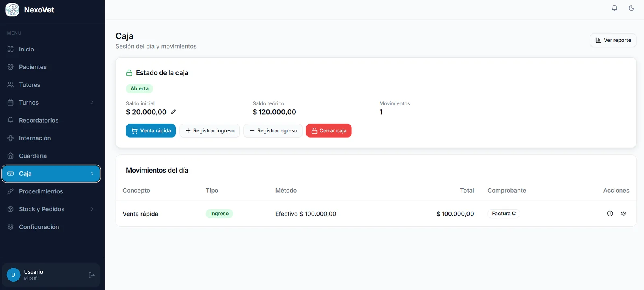The width and height of the screenshot is (644, 290).
Task: Click the Total column header
Action: [x=467, y=191]
